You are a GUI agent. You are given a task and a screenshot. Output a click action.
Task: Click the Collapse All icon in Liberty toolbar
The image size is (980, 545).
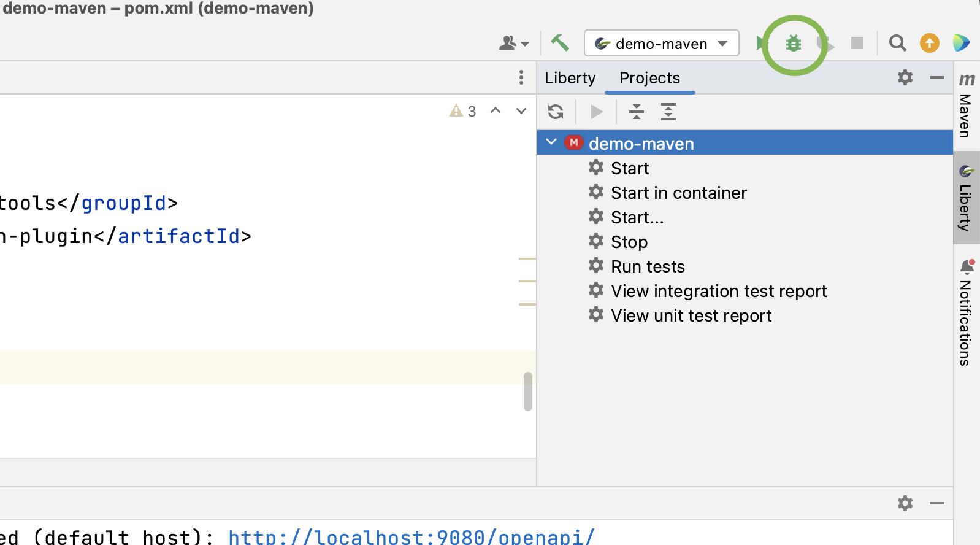click(637, 112)
